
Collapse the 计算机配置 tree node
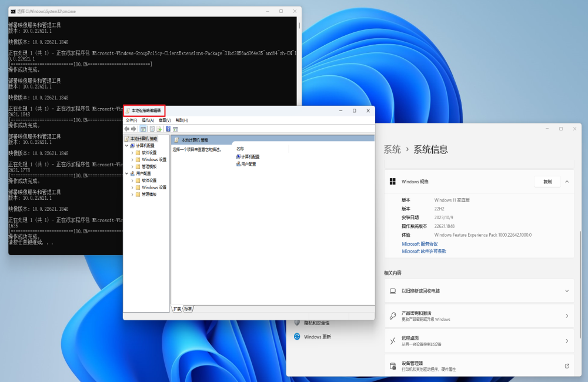tap(126, 145)
